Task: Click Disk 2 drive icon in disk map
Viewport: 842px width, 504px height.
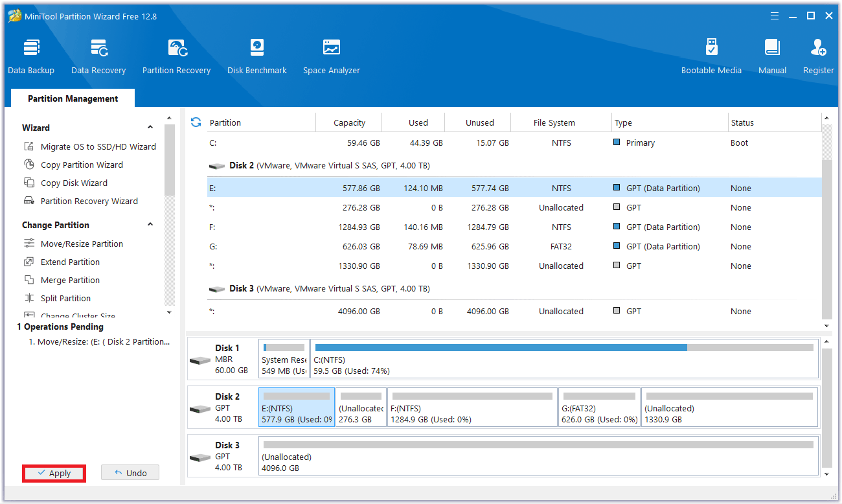Action: click(x=199, y=409)
